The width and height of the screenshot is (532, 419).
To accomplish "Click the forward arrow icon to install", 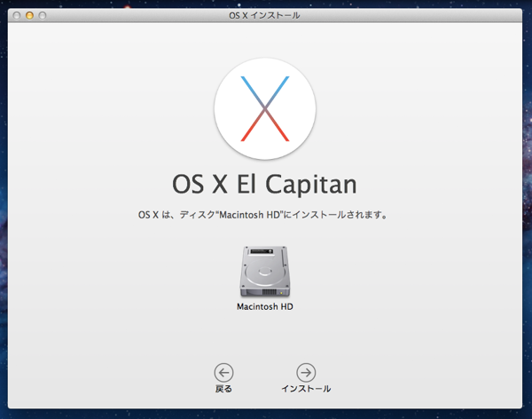I will pyautogui.click(x=306, y=373).
